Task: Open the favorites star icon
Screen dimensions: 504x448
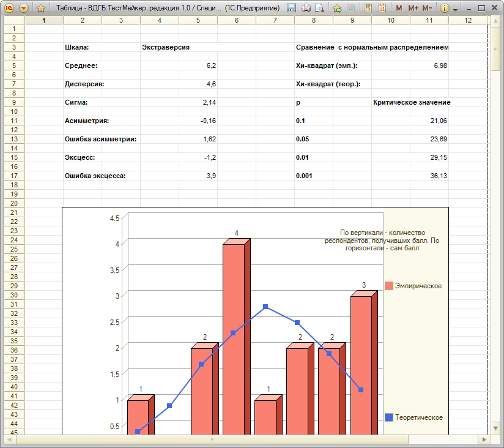Action: pyautogui.click(x=40, y=8)
